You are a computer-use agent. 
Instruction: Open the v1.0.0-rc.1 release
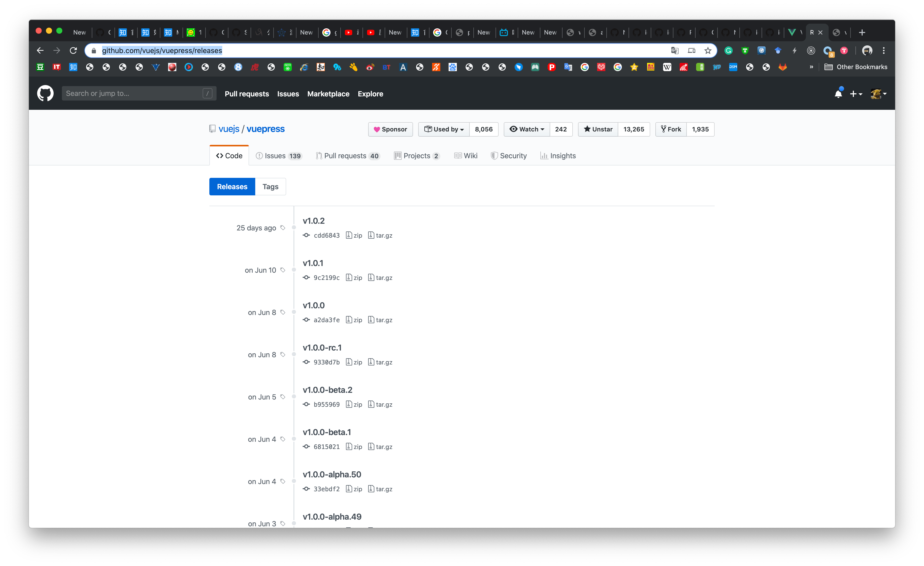pyautogui.click(x=322, y=347)
